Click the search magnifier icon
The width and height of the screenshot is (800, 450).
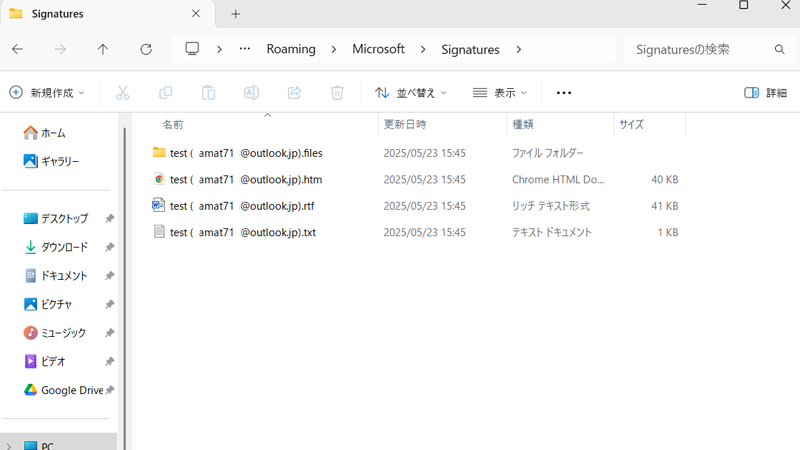click(779, 49)
